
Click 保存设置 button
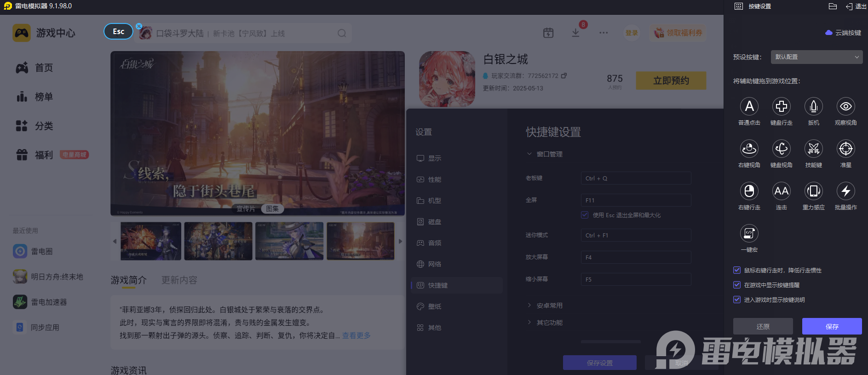point(600,363)
